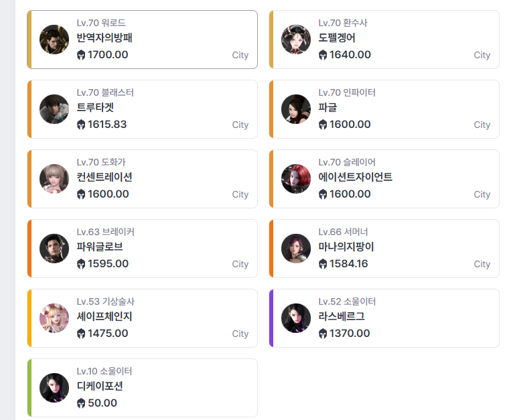Screen dimensions: 505x420
Task: Click the helmet icon next to 1584.16
Action: click(x=323, y=264)
